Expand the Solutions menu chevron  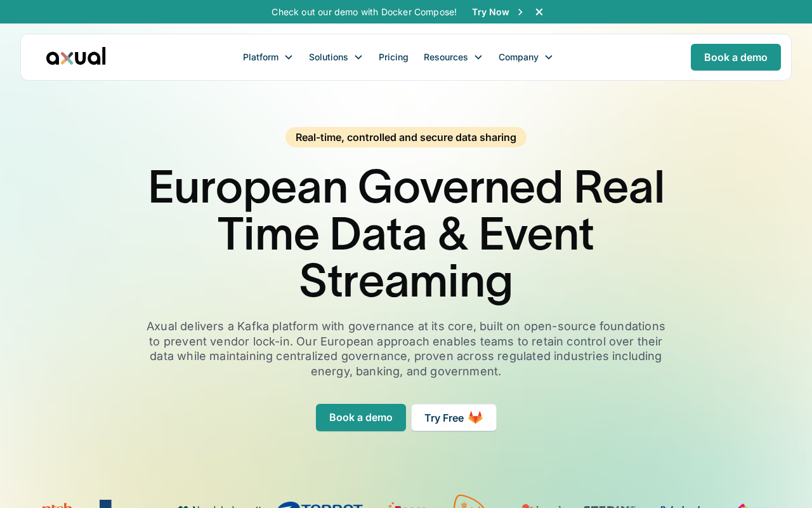pyautogui.click(x=358, y=57)
